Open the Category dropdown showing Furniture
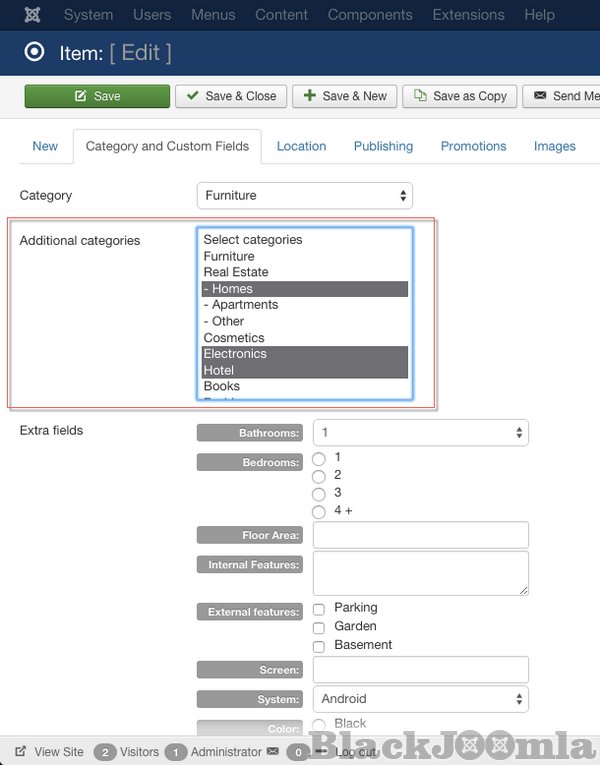The width and height of the screenshot is (600, 765). [x=305, y=196]
